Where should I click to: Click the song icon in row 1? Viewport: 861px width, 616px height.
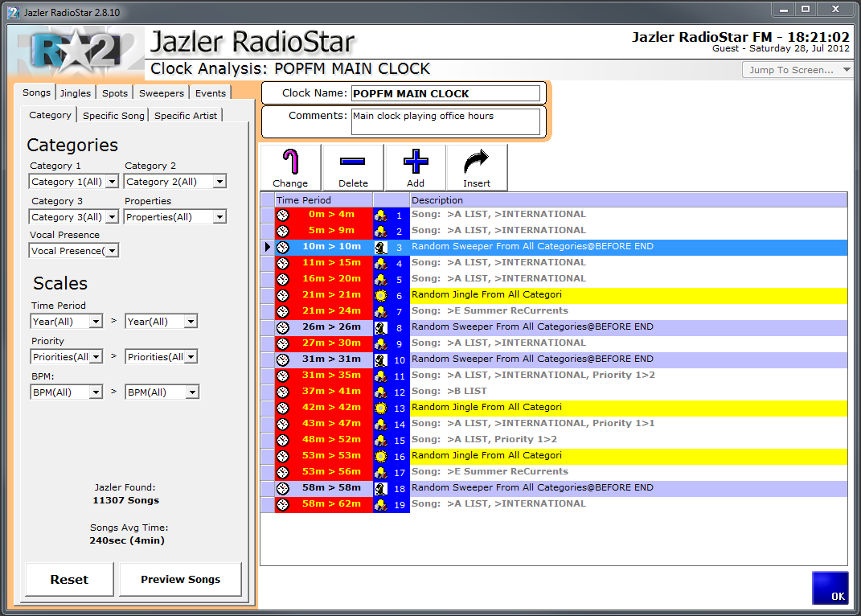point(380,216)
